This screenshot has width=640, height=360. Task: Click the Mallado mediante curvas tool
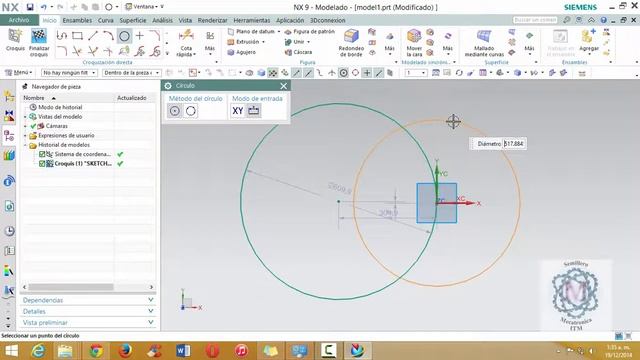(x=484, y=43)
